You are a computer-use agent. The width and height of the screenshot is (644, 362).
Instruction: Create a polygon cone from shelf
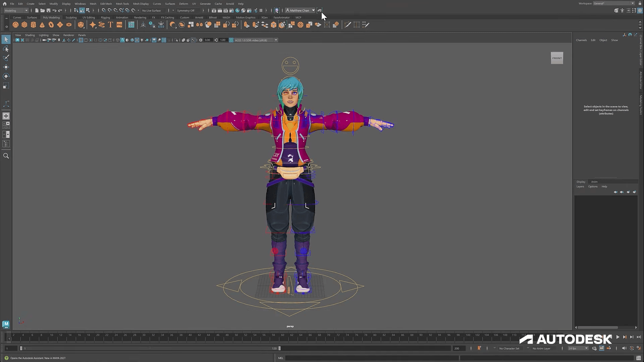[x=42, y=25]
